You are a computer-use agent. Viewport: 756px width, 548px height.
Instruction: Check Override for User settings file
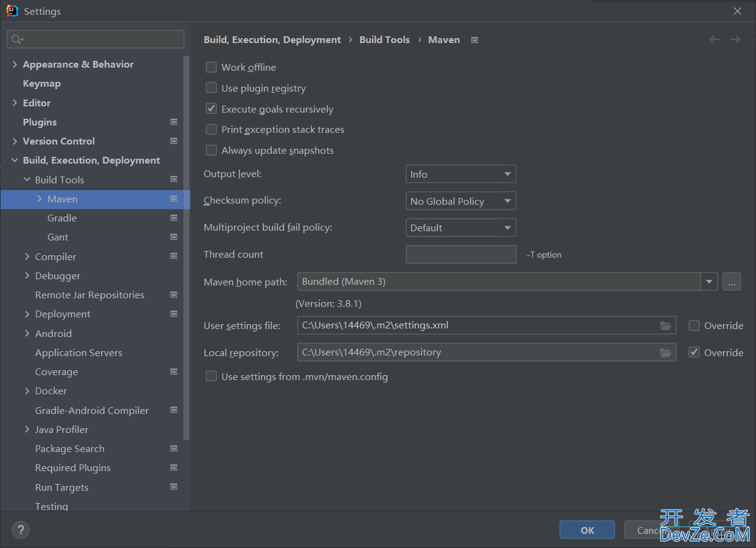pyautogui.click(x=694, y=325)
